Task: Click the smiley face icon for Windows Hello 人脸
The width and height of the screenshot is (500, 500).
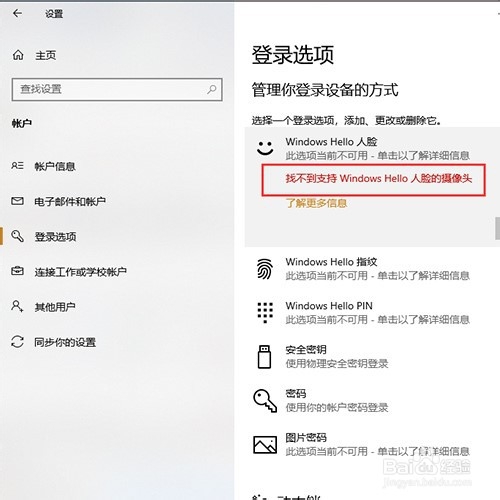Action: [265, 148]
